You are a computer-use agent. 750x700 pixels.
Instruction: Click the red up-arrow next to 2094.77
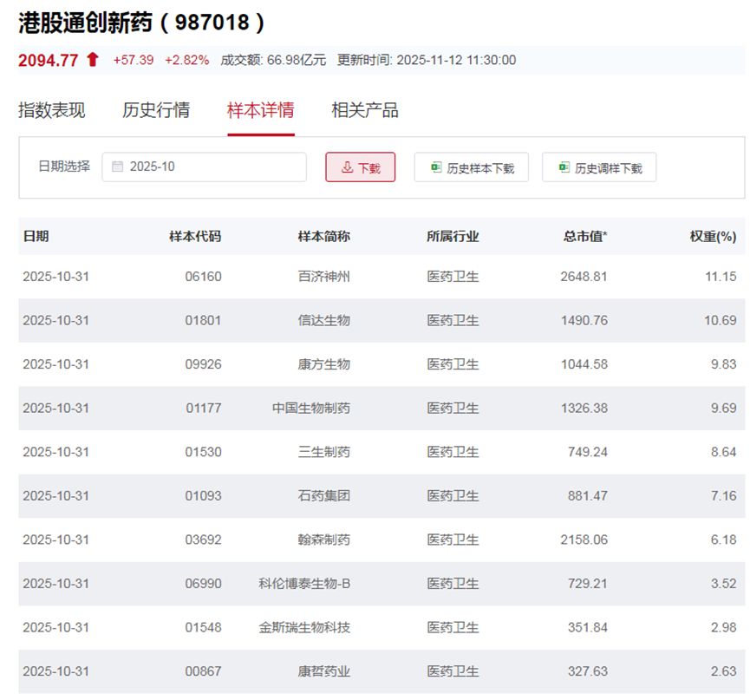pos(93,60)
